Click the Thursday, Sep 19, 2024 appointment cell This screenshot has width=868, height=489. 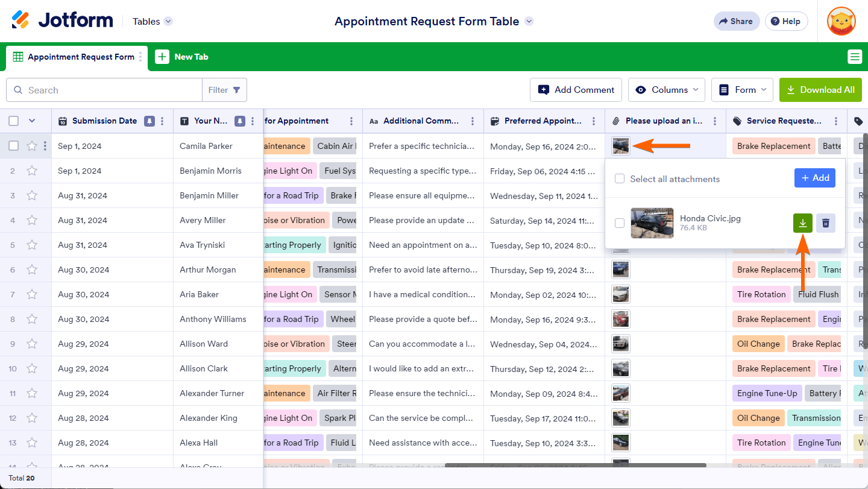545,270
